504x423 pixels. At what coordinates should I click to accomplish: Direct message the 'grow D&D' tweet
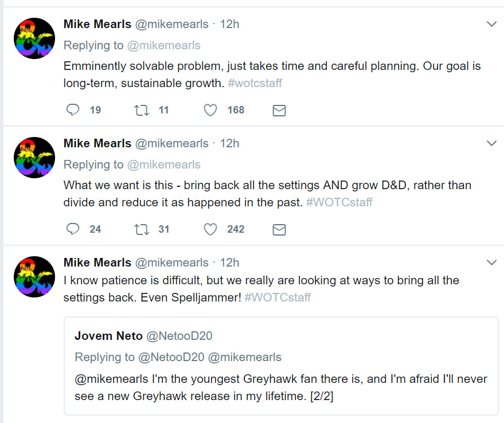click(x=279, y=230)
